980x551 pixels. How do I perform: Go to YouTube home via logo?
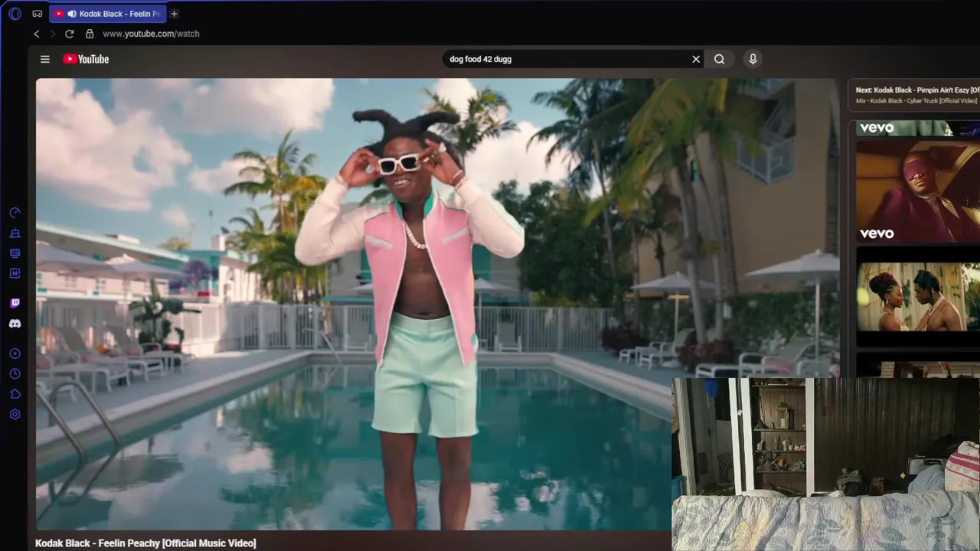pyautogui.click(x=86, y=59)
